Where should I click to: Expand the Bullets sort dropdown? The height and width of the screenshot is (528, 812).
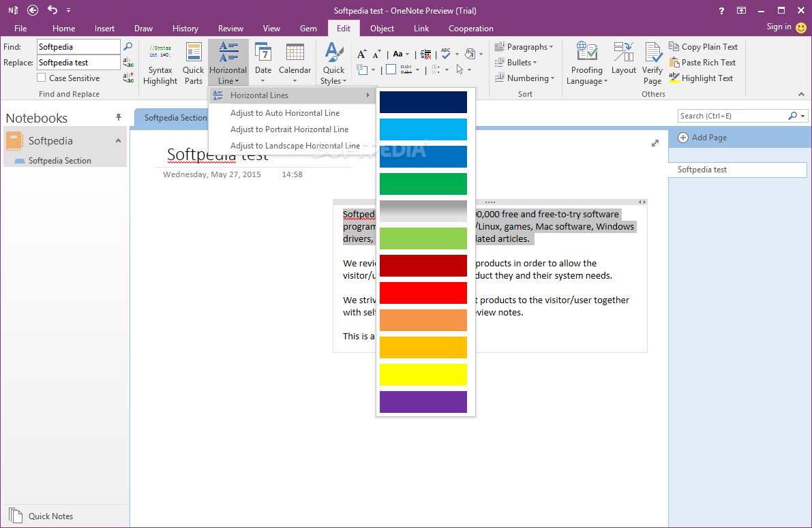point(535,63)
